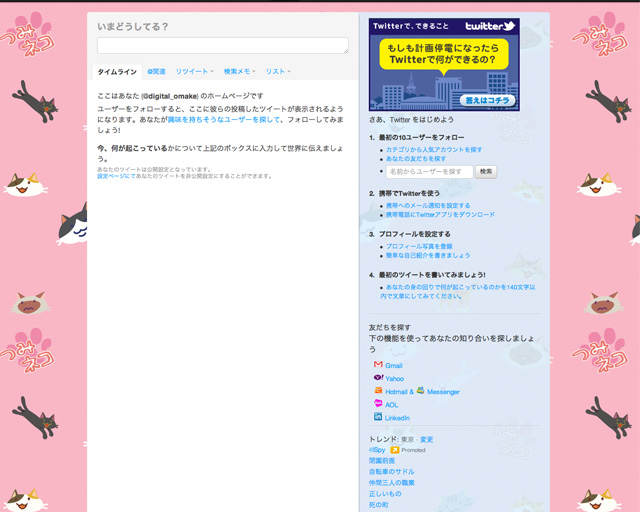Open the AOL contacts link
Screen dimensions: 640x512
coord(391,405)
